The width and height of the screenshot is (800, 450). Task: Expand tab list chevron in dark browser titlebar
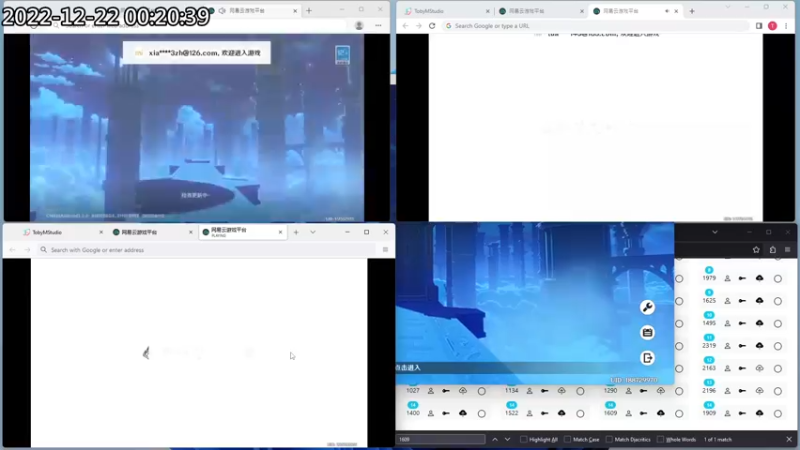[715, 232]
